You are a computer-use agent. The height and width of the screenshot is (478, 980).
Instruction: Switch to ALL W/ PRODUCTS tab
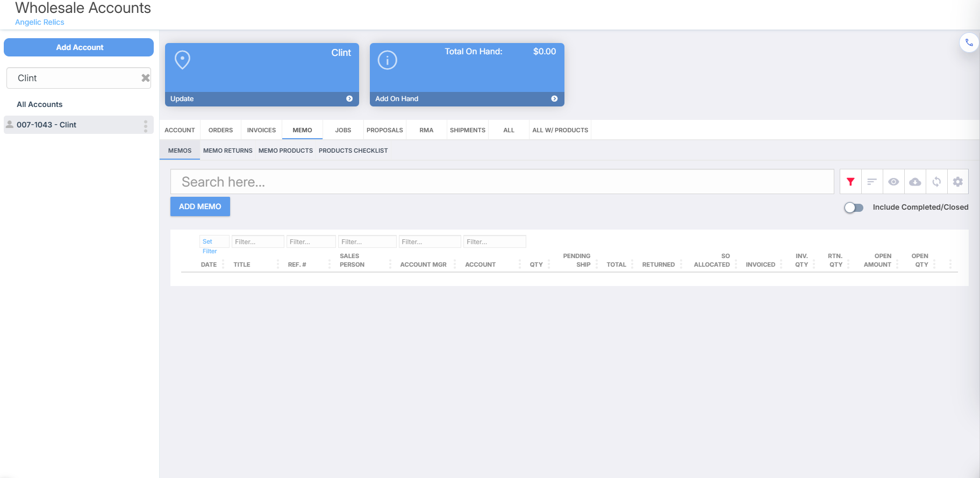(560, 130)
